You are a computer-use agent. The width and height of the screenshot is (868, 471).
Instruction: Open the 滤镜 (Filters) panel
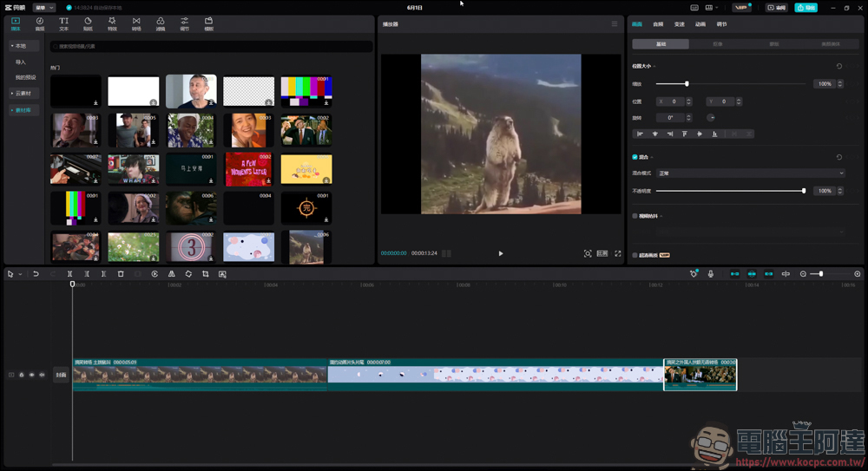pyautogui.click(x=161, y=23)
